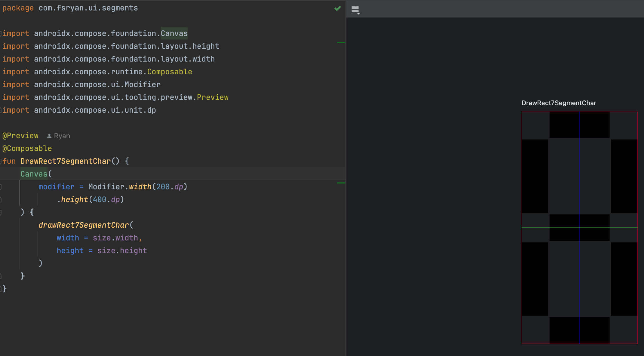Click the 200 value in width

coord(163,187)
